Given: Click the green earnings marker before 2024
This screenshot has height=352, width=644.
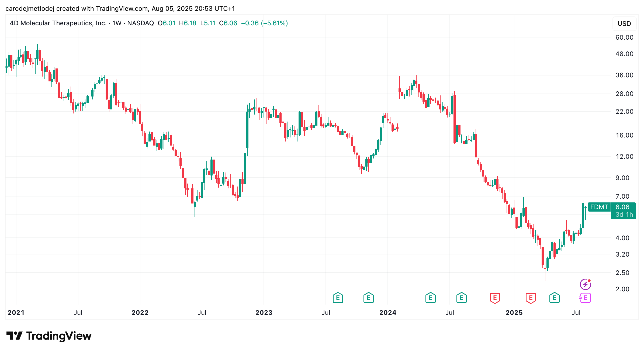Looking at the screenshot, I should point(368,298).
